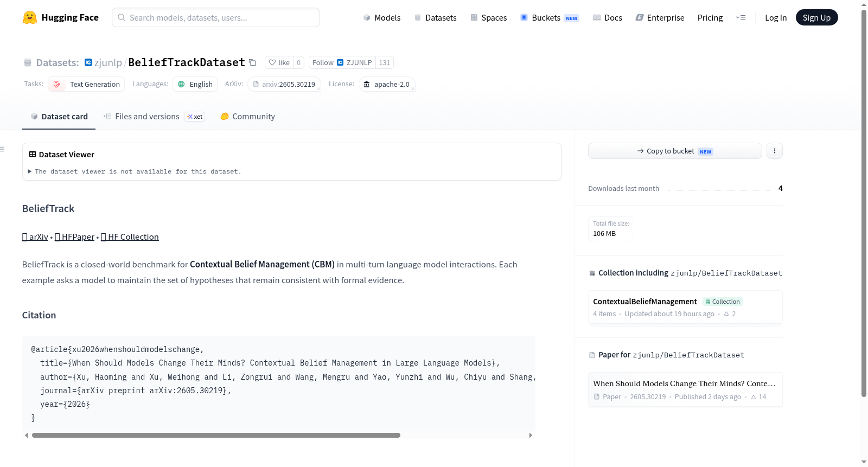Click the like button
868x467 pixels.
[279, 62]
